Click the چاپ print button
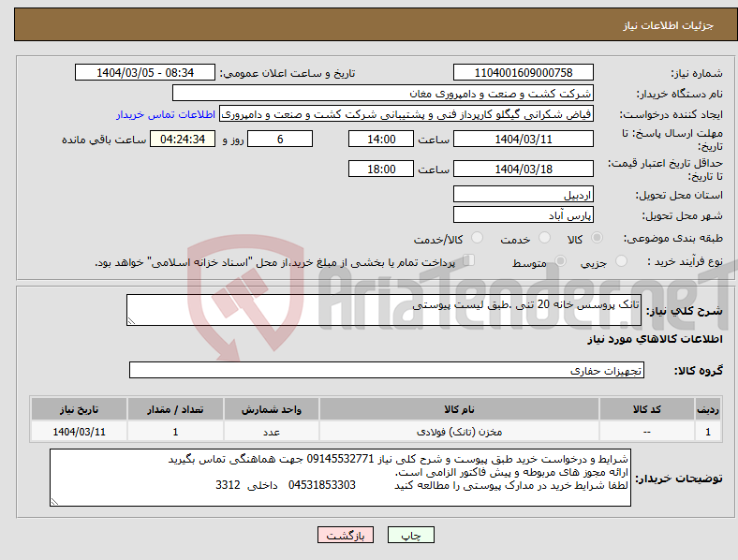The height and width of the screenshot is (560, 738). (x=411, y=535)
